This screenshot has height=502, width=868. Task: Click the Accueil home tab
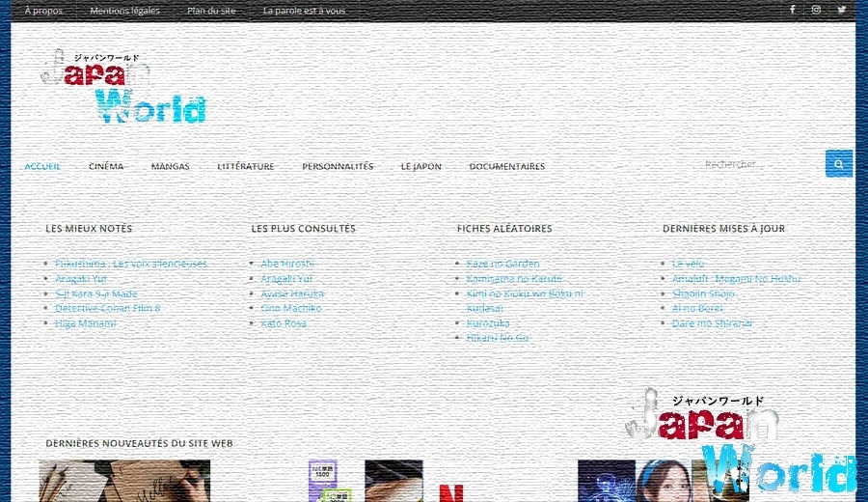pos(42,167)
